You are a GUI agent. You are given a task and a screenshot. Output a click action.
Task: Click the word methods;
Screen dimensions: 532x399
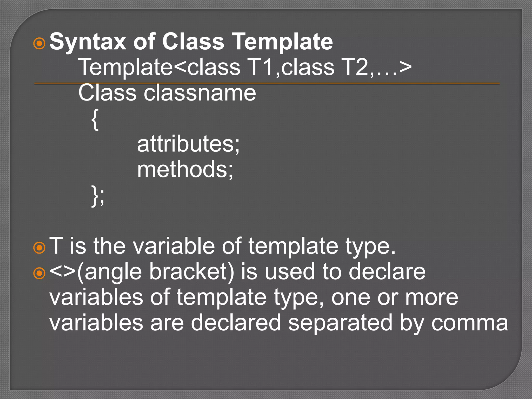185,169
